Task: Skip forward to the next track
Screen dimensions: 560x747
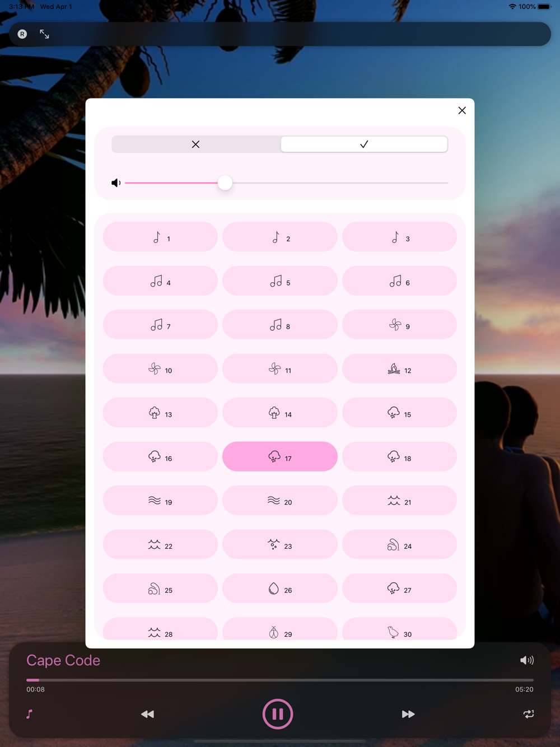Action: pos(408,714)
